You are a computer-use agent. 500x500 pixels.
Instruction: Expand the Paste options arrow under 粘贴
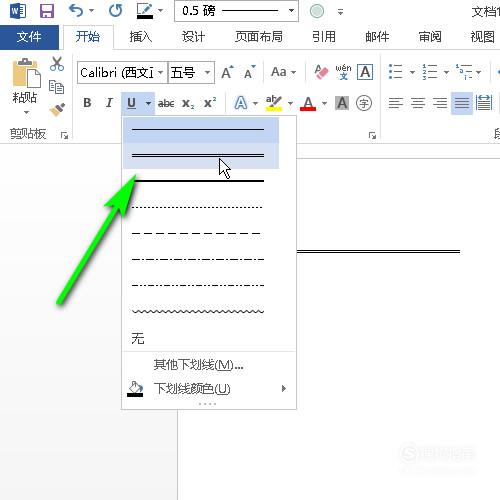pyautogui.click(x=26, y=112)
